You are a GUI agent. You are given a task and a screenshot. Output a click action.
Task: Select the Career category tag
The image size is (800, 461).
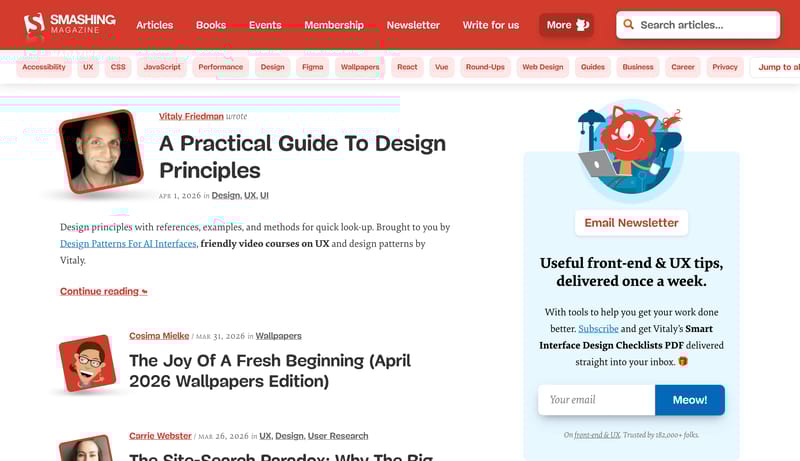tap(683, 67)
